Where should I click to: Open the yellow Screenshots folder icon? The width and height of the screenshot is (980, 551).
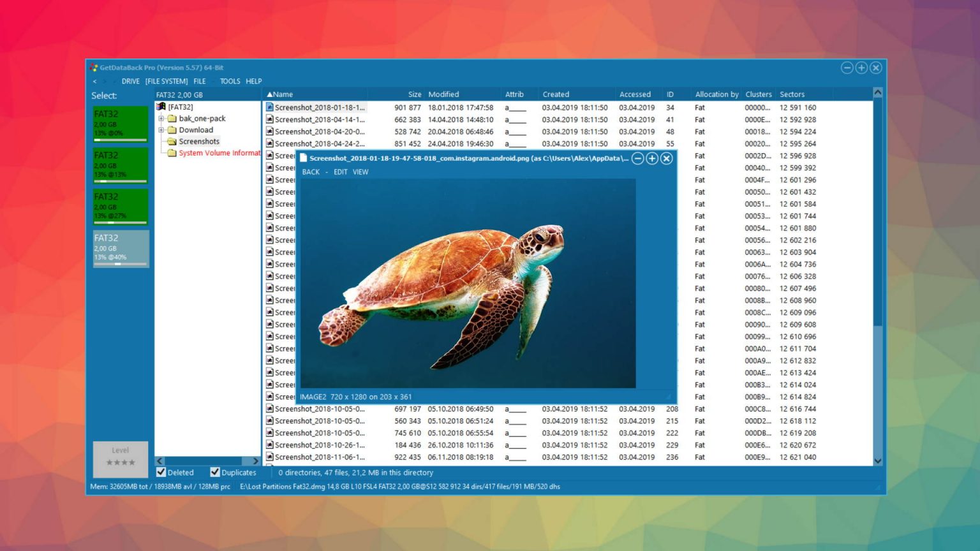pyautogui.click(x=171, y=141)
